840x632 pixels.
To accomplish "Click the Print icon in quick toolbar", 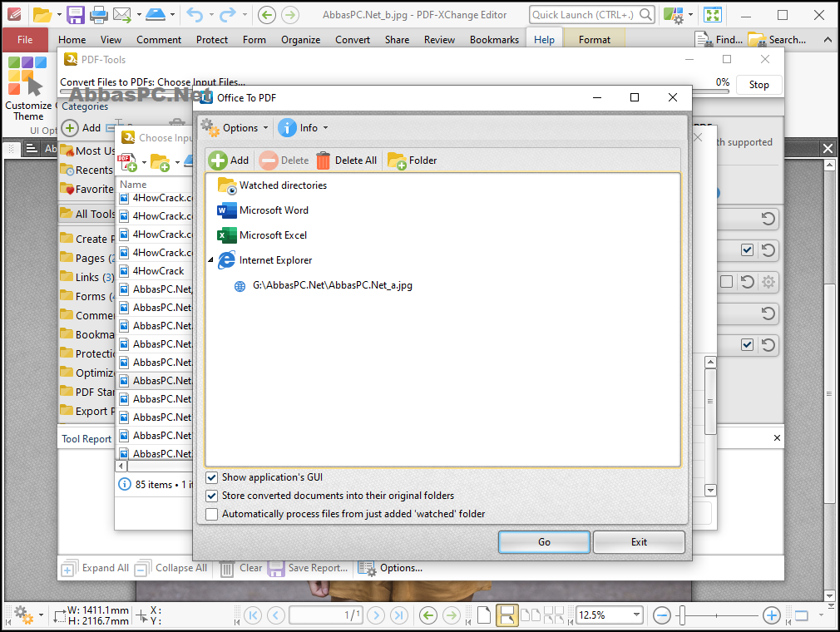I will click(x=99, y=15).
